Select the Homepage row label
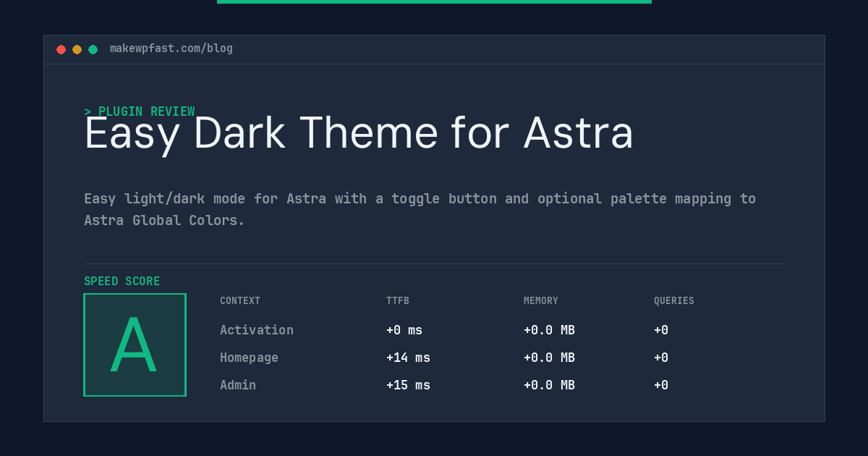Screen dimensions: 868x456 coord(249,358)
